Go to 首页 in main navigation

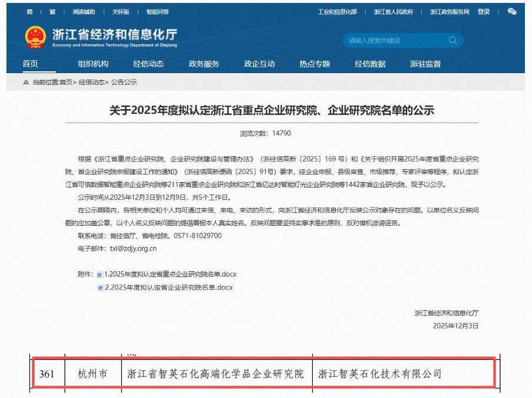[x=30, y=64]
